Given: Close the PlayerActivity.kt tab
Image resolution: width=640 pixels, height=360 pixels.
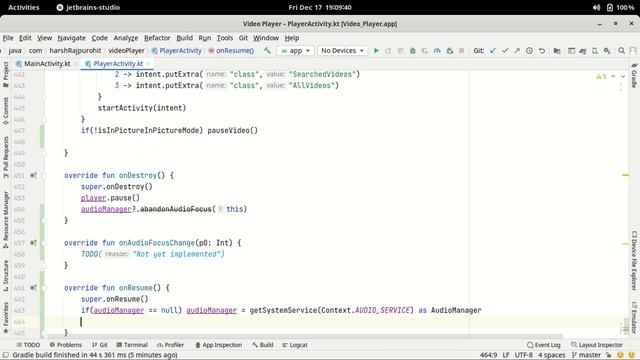Looking at the screenshot, I should [x=148, y=64].
